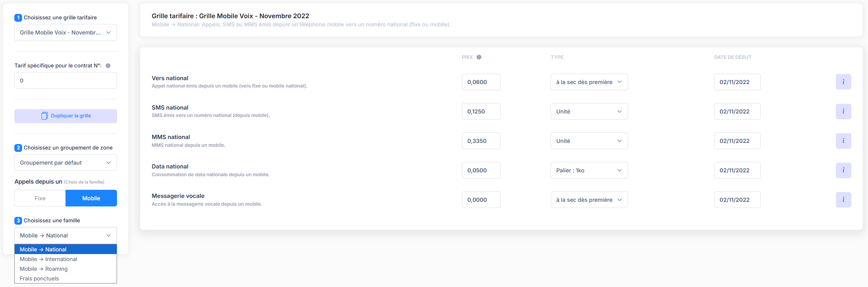Click info icon for MMS national row
The height and width of the screenshot is (287, 868).
(x=843, y=141)
